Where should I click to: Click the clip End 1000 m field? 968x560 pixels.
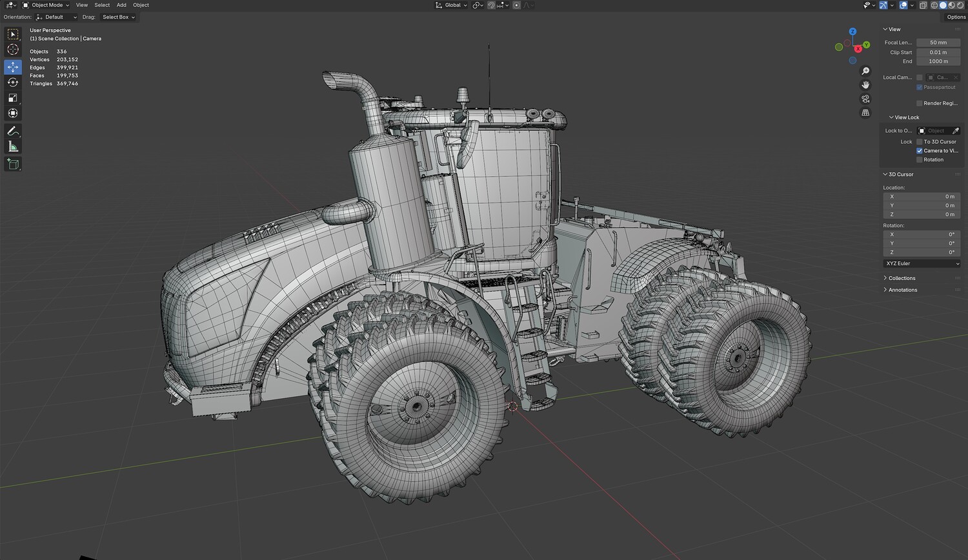pyautogui.click(x=938, y=61)
